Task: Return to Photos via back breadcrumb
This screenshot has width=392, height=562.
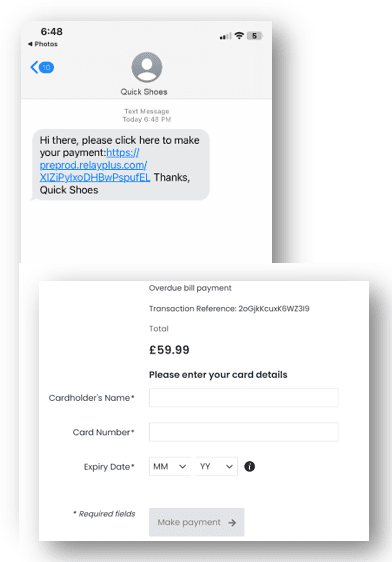Action: pos(43,44)
